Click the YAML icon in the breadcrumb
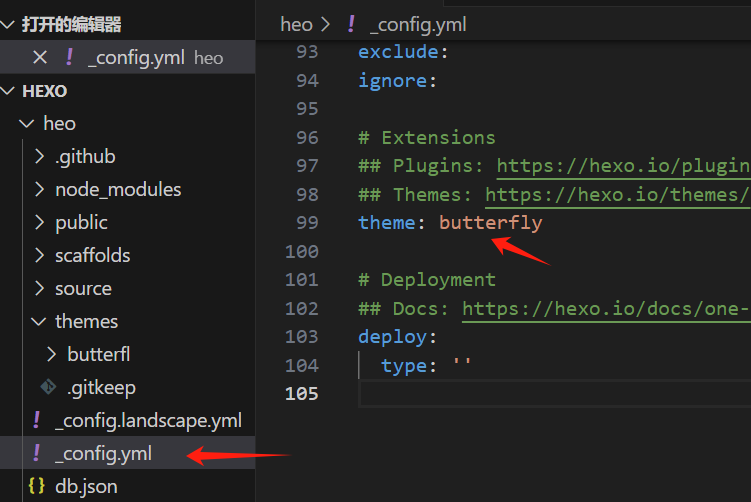Screen dimensions: 751x502 [x=351, y=24]
